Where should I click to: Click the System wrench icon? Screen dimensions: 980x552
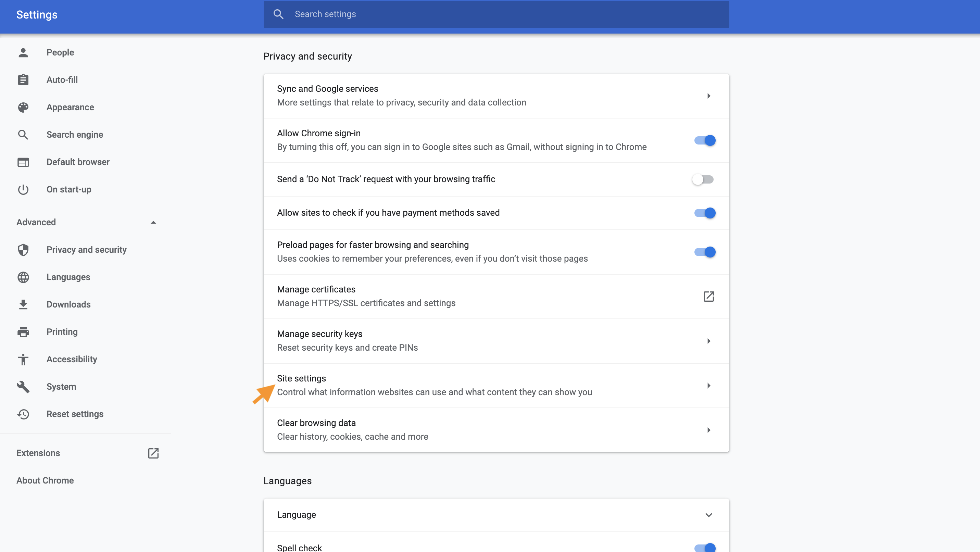(x=23, y=387)
